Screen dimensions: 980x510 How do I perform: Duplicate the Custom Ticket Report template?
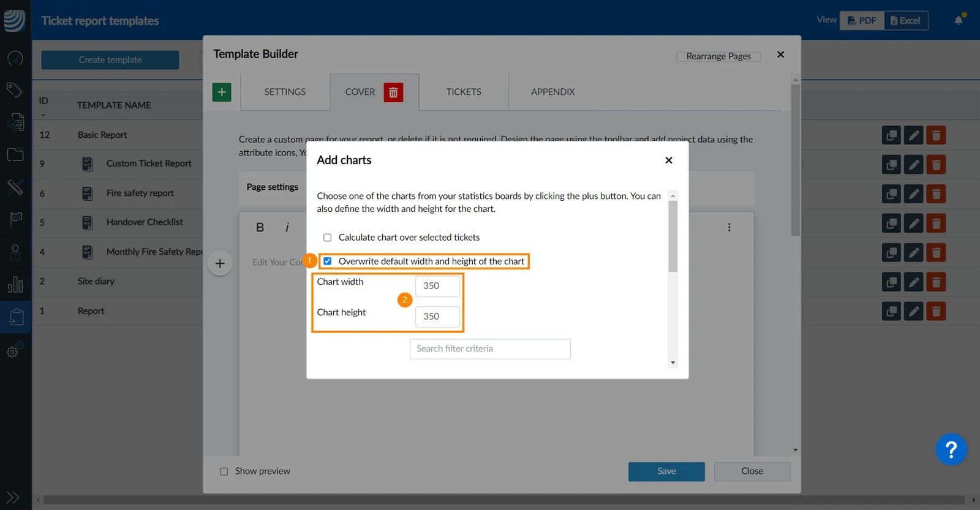click(x=891, y=164)
